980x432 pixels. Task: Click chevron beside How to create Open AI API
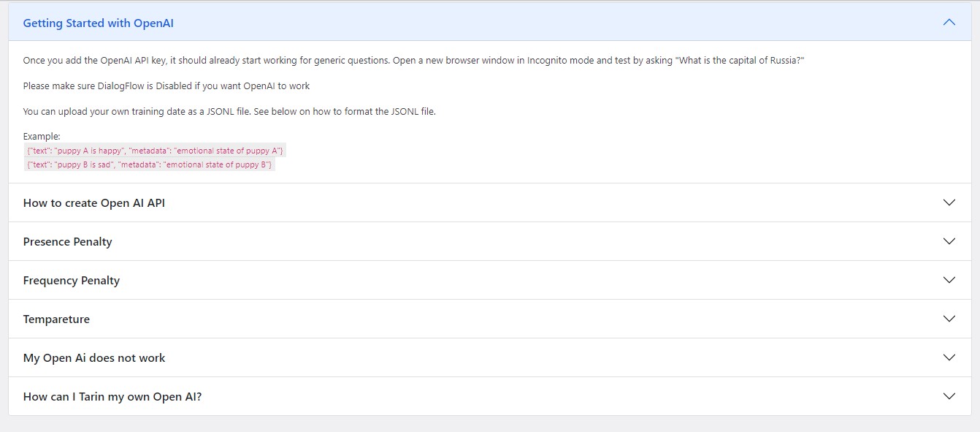[949, 202]
